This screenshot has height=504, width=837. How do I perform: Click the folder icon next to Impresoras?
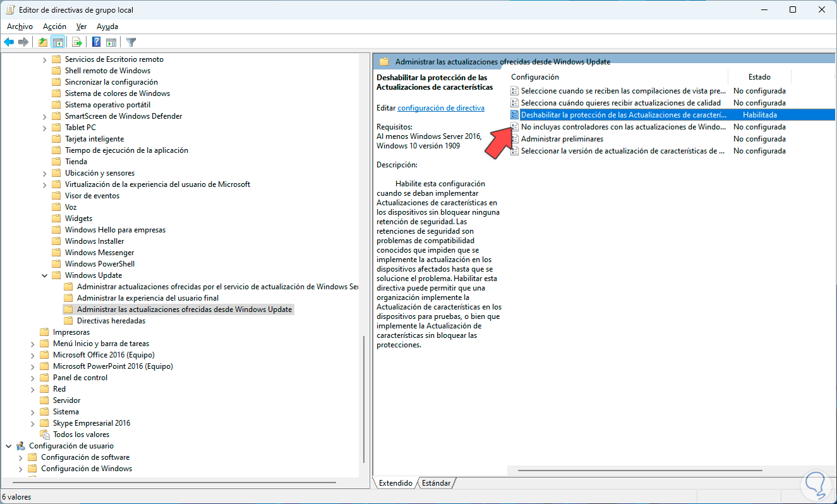tap(44, 332)
